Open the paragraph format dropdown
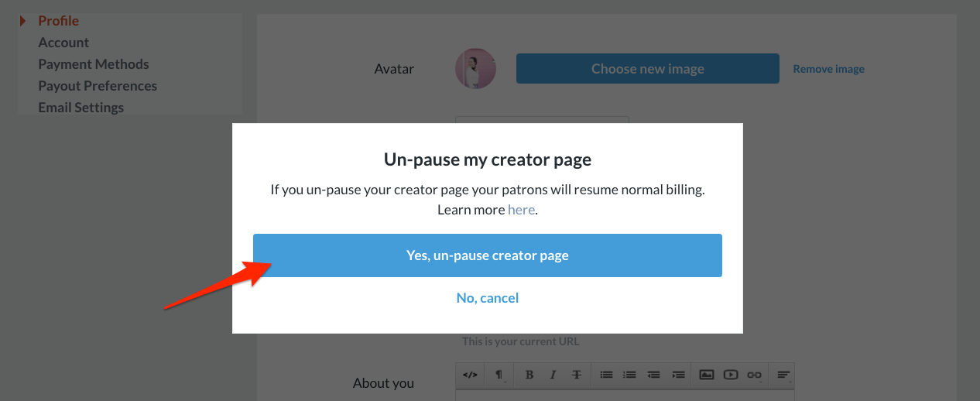The height and width of the screenshot is (401, 980). coord(499,375)
